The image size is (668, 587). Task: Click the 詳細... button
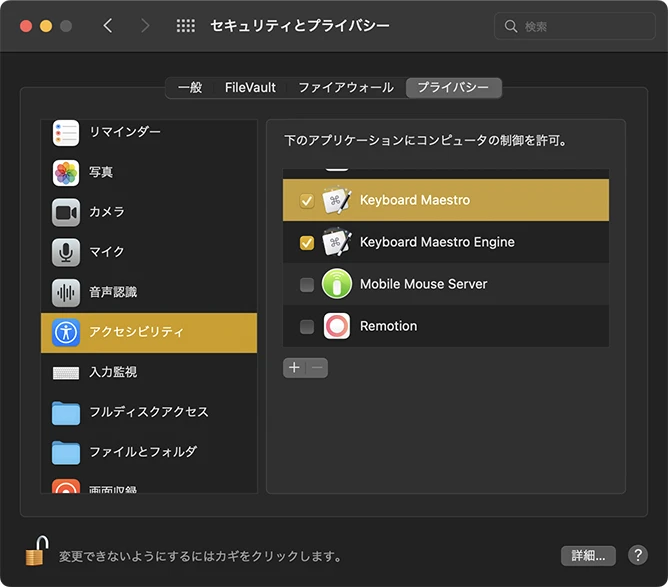click(587, 555)
